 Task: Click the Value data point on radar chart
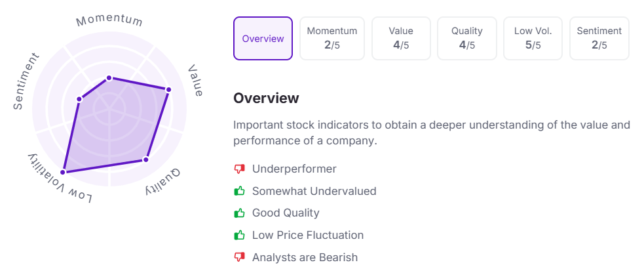168,89
